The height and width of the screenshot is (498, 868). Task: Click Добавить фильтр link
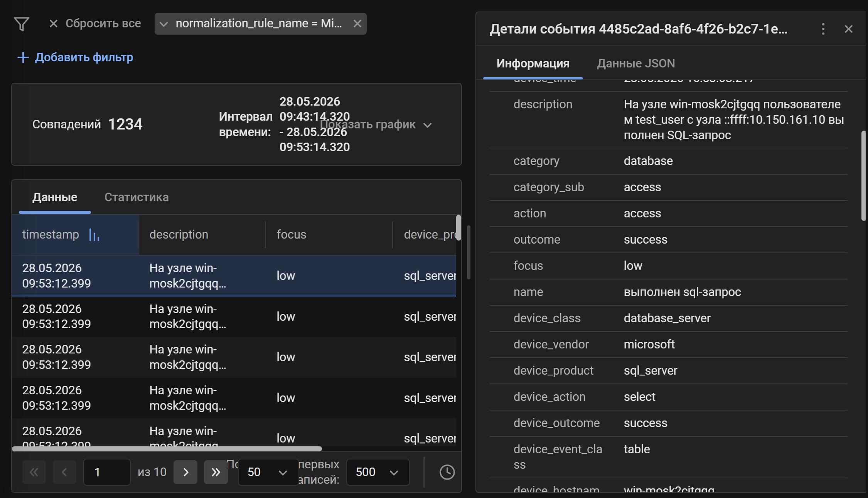pyautogui.click(x=84, y=57)
